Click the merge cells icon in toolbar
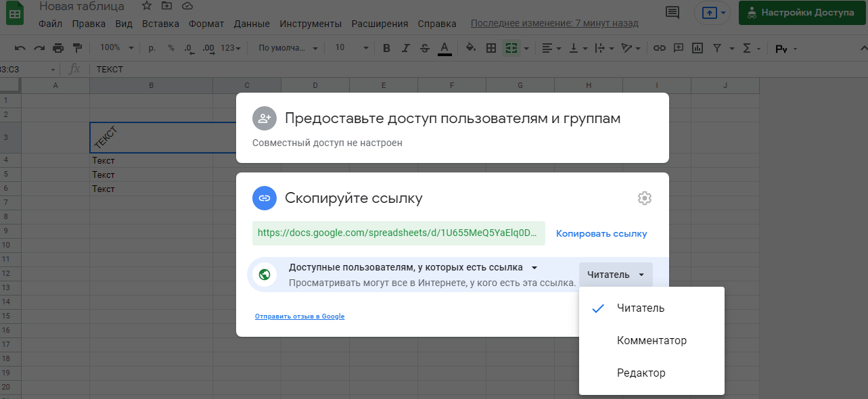This screenshot has height=399, width=868. point(512,48)
